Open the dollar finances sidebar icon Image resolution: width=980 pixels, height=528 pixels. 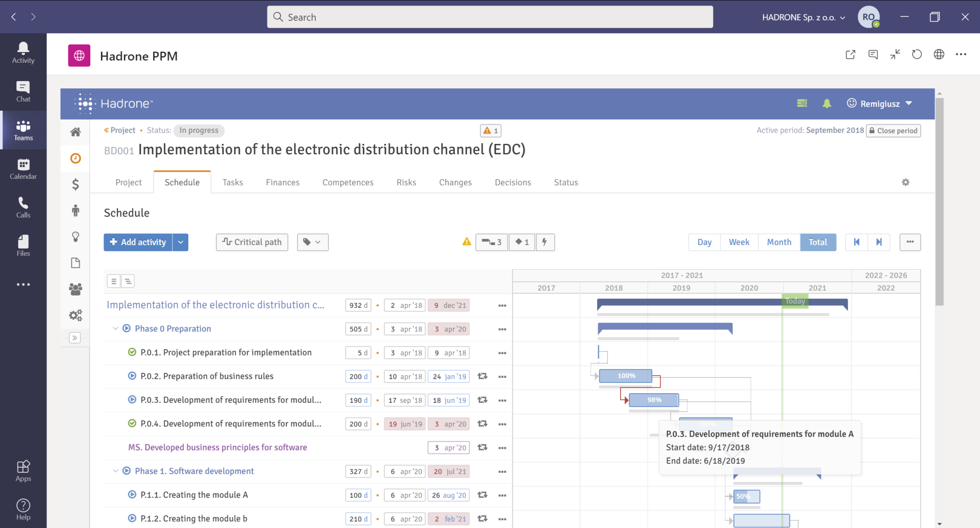[76, 184]
